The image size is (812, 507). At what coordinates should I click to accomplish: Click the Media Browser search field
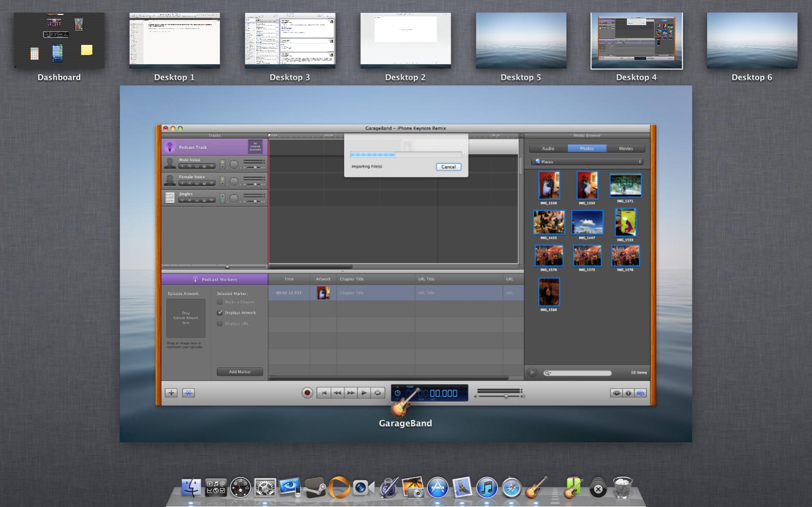577,373
